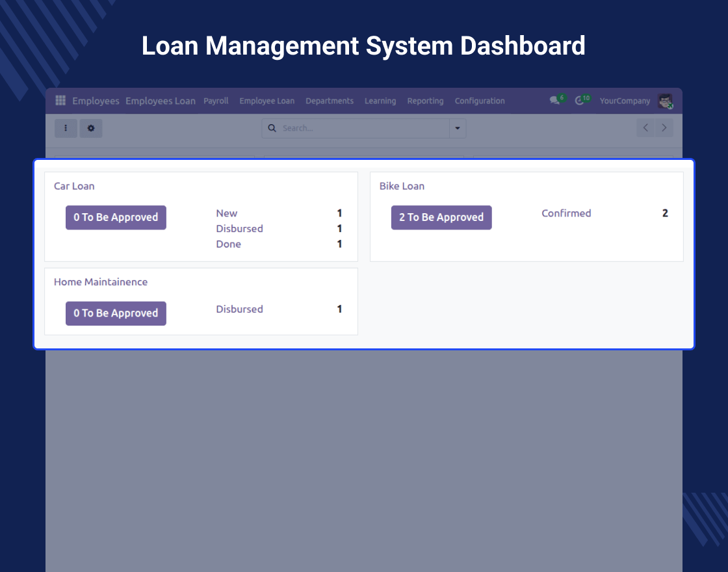
Task: Go to previous page arrow
Action: click(645, 127)
